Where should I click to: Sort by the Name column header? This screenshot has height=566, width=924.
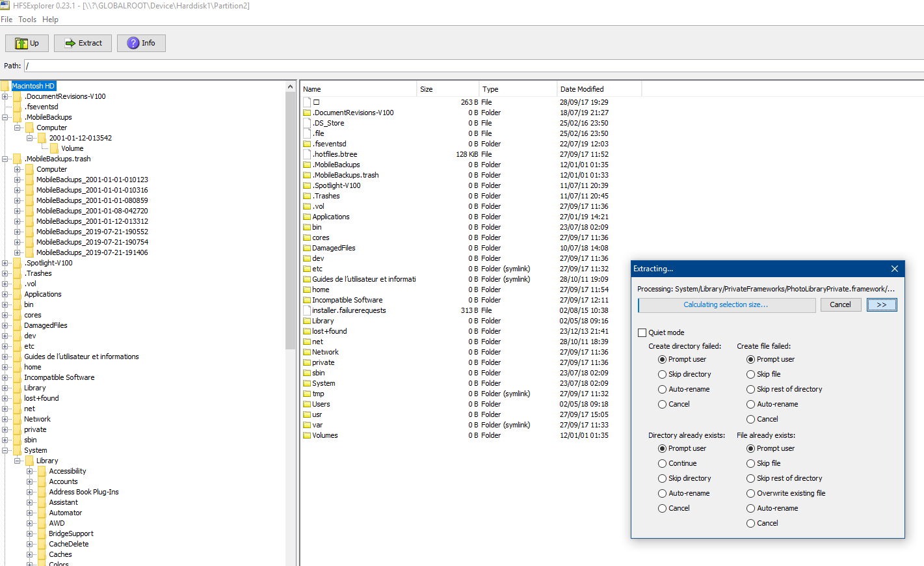[358, 89]
